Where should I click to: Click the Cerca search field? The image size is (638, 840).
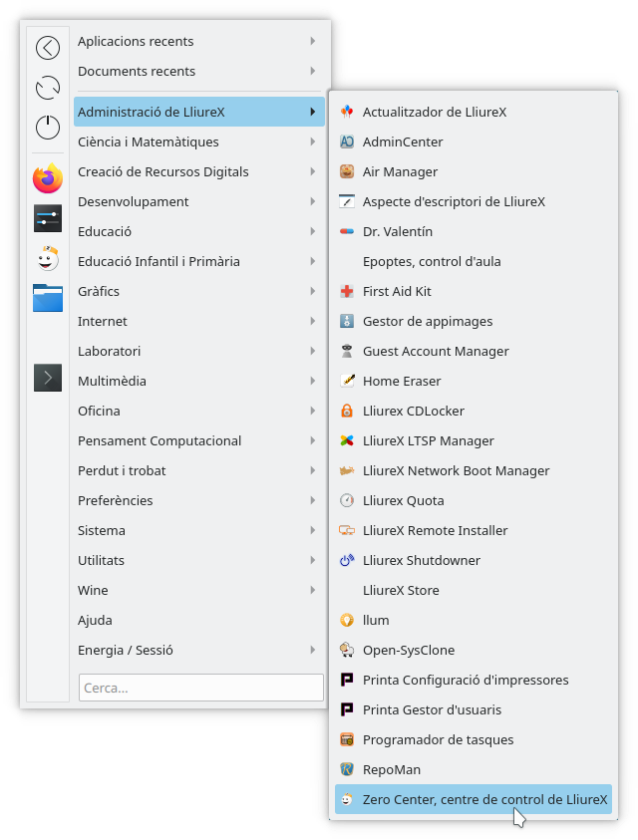201,688
